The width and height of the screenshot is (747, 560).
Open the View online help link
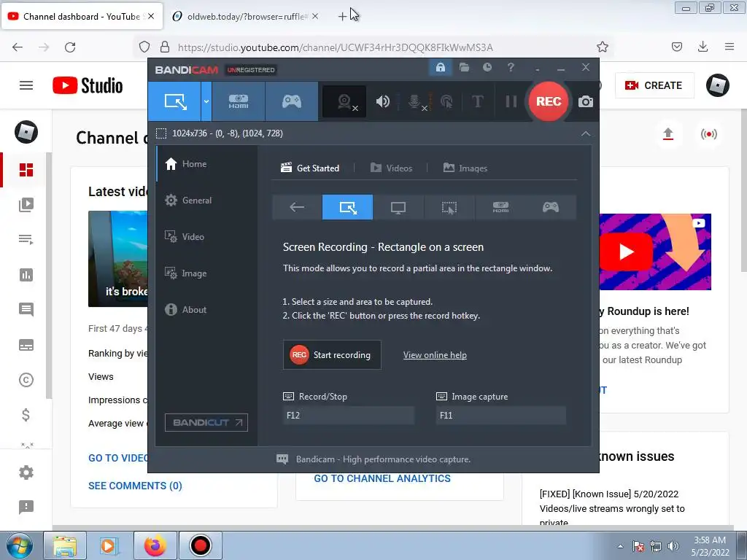[435, 355]
